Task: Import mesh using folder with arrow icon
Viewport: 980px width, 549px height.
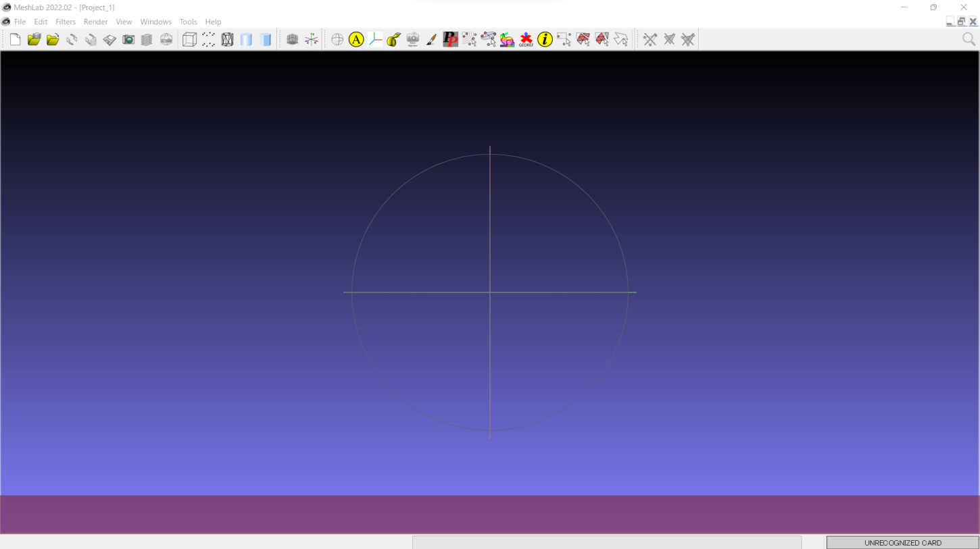Action: click(53, 40)
